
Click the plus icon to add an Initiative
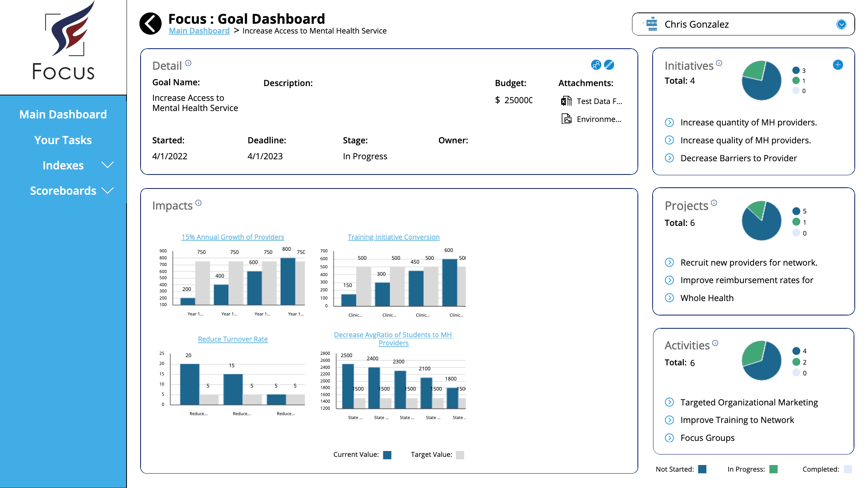(x=838, y=65)
